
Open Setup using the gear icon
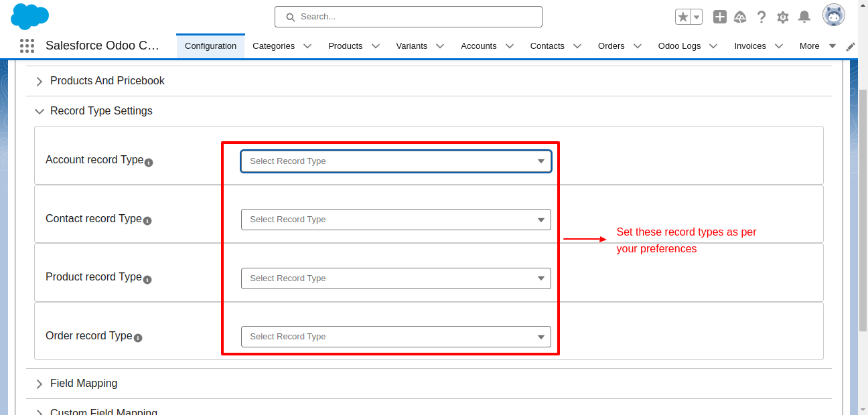783,17
